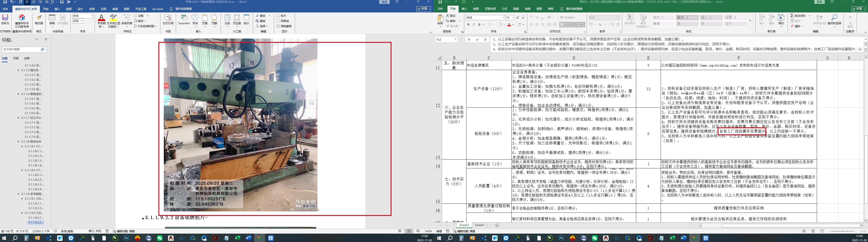Click Wrap Text (自动换行) in Excel
The height and width of the screenshot is (242, 868).
(568, 17)
